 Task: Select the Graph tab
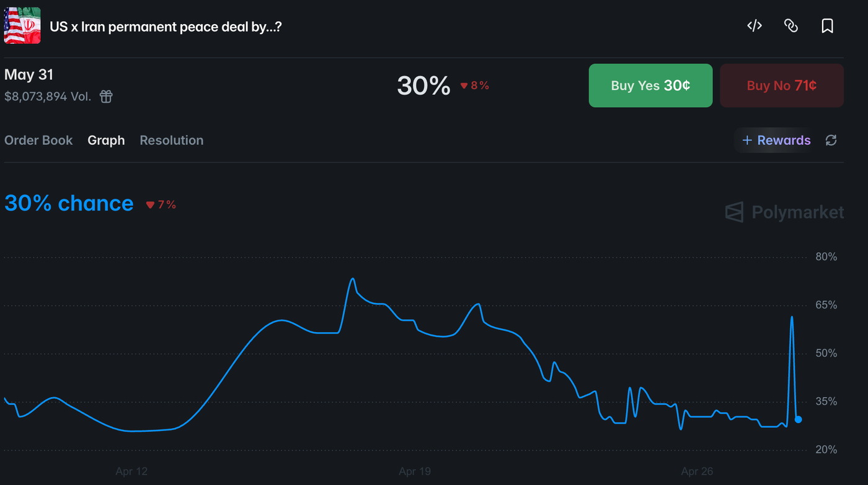tap(106, 141)
